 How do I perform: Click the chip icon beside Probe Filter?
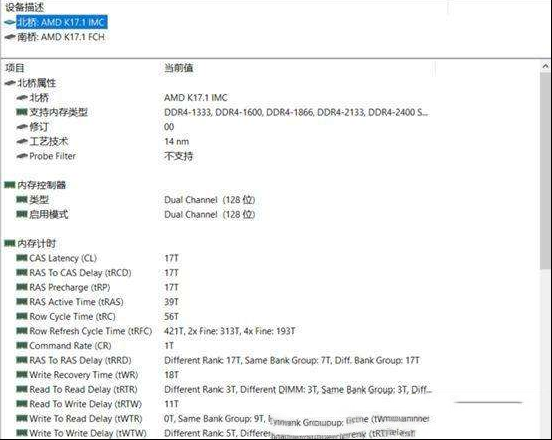pyautogui.click(x=22, y=156)
